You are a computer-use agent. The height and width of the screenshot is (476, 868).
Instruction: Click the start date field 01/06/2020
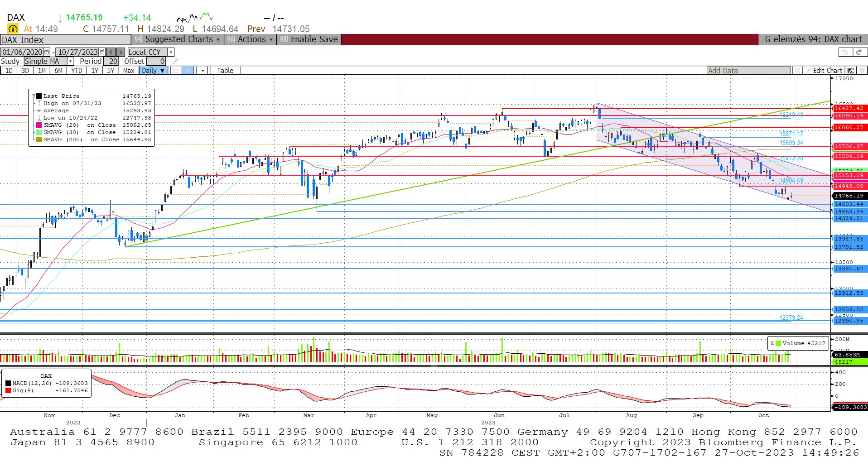[x=22, y=52]
